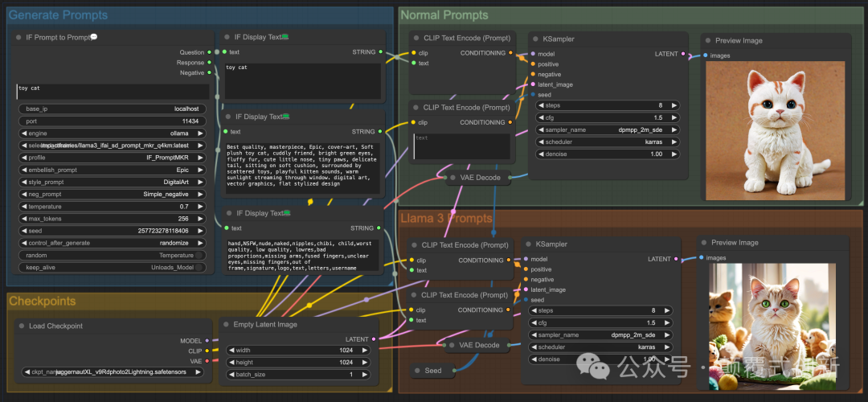This screenshot has width=868, height=402.
Task: Click the negative prompt text starting with hand,NSFW
Action: coord(302,255)
